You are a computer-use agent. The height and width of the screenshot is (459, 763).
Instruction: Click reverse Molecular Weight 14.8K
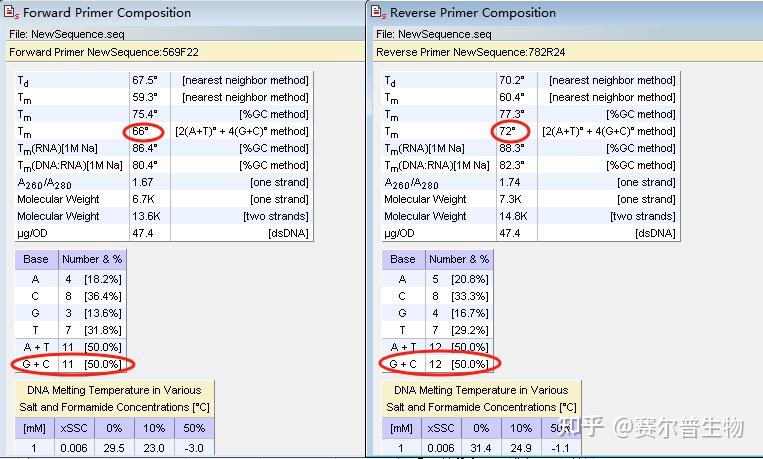513,217
